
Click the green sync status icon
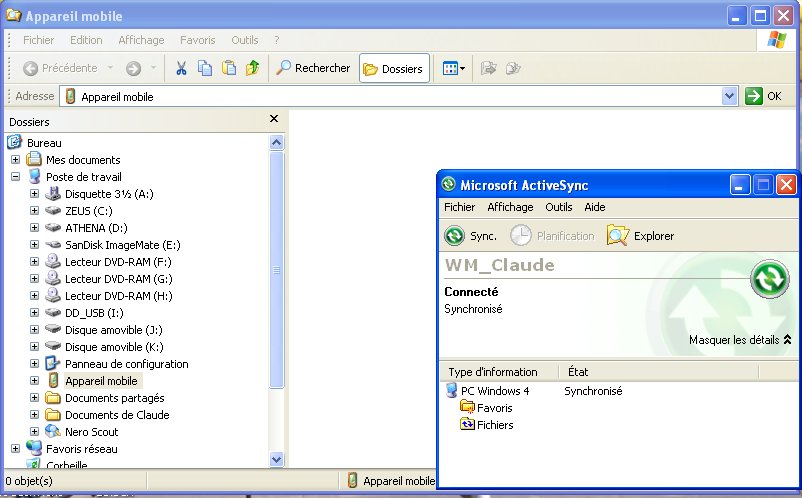769,279
